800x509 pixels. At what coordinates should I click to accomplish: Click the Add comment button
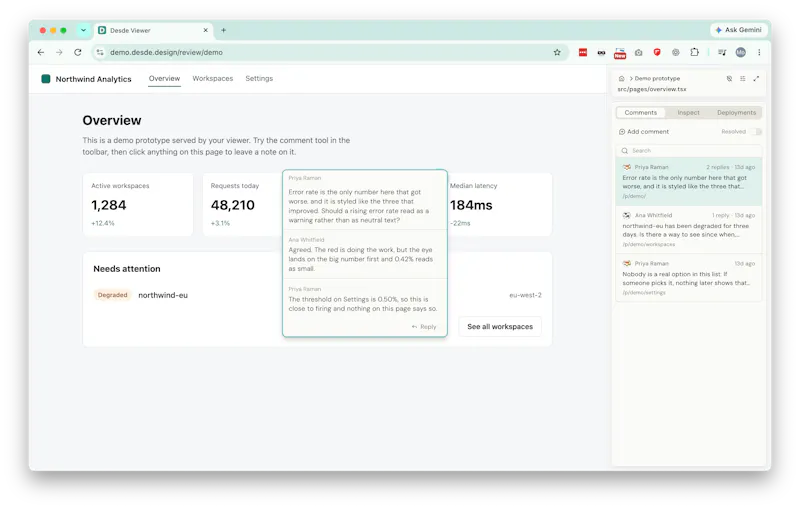coord(643,132)
